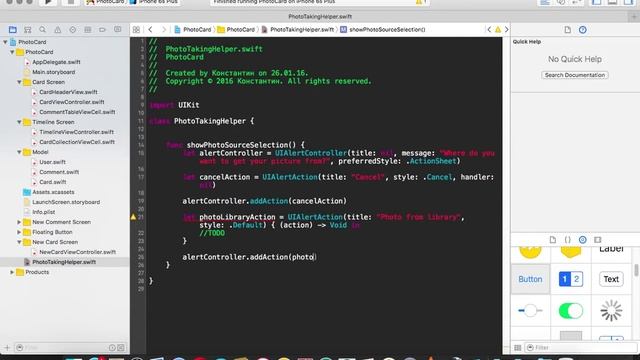Screen dimensions: 640x360
Task: Toggle the Navigator panel visibility
Action: (597, 2)
